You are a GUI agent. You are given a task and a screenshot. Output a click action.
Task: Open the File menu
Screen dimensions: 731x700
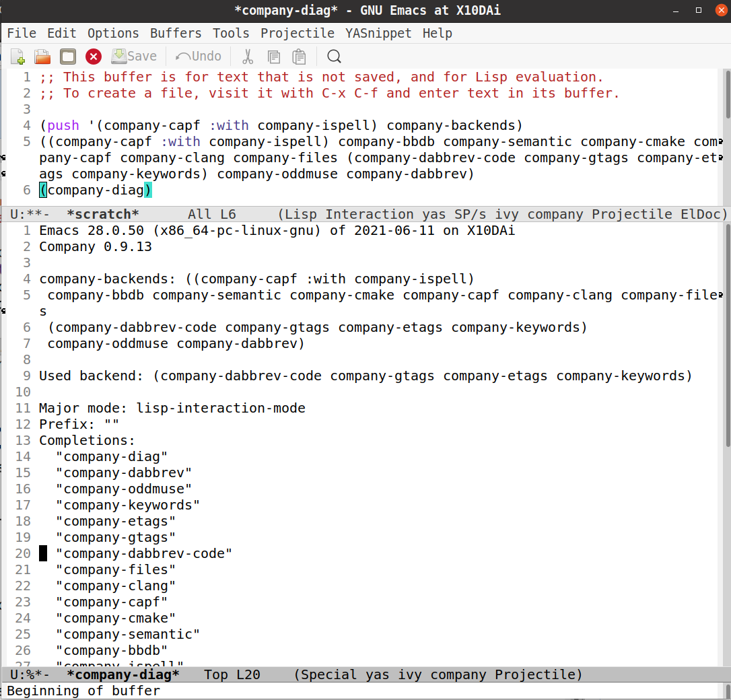click(22, 34)
